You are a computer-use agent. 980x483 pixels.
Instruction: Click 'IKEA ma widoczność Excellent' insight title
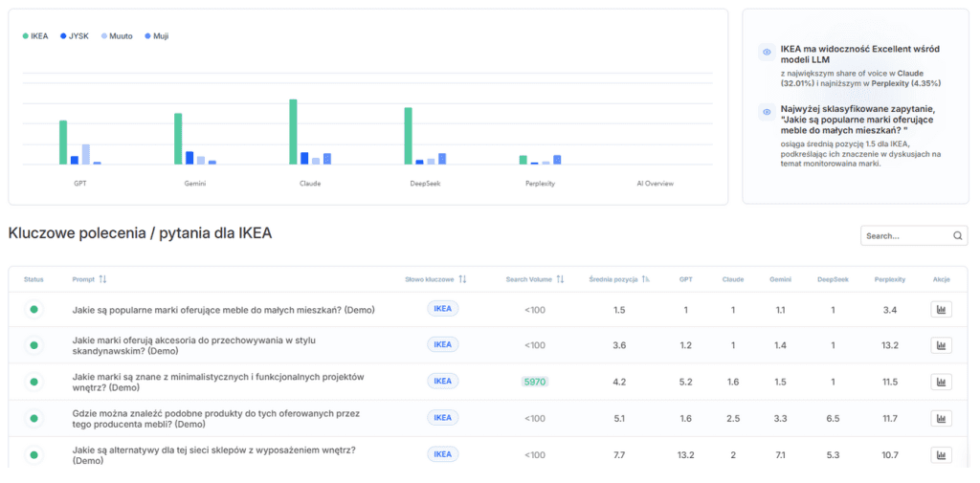(860, 54)
